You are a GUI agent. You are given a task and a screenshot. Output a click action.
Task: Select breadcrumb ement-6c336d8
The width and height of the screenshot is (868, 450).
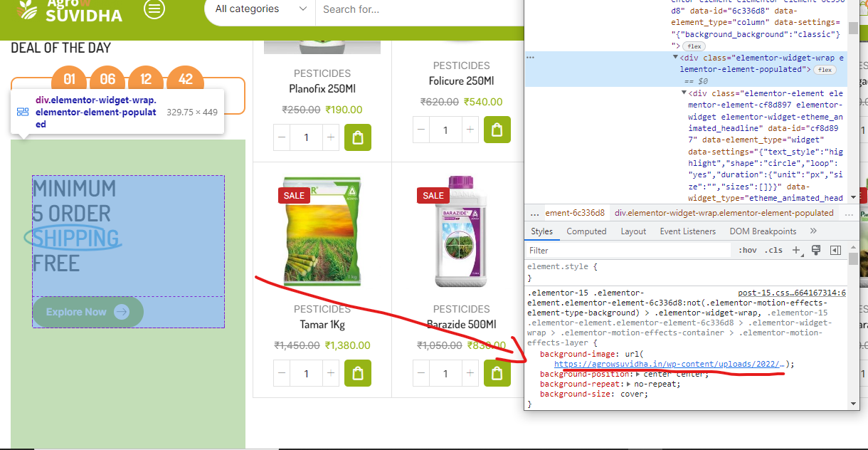coord(575,213)
